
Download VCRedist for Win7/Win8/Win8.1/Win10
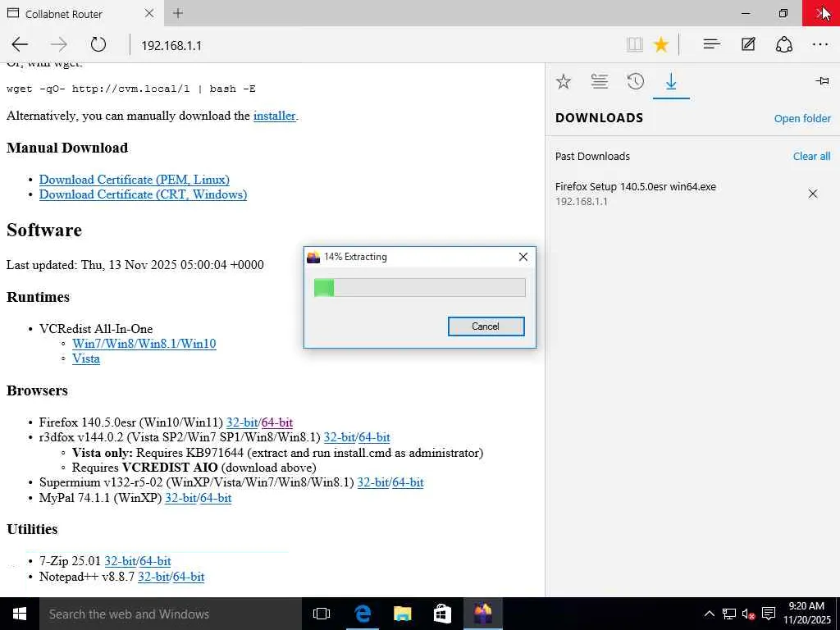click(x=144, y=344)
